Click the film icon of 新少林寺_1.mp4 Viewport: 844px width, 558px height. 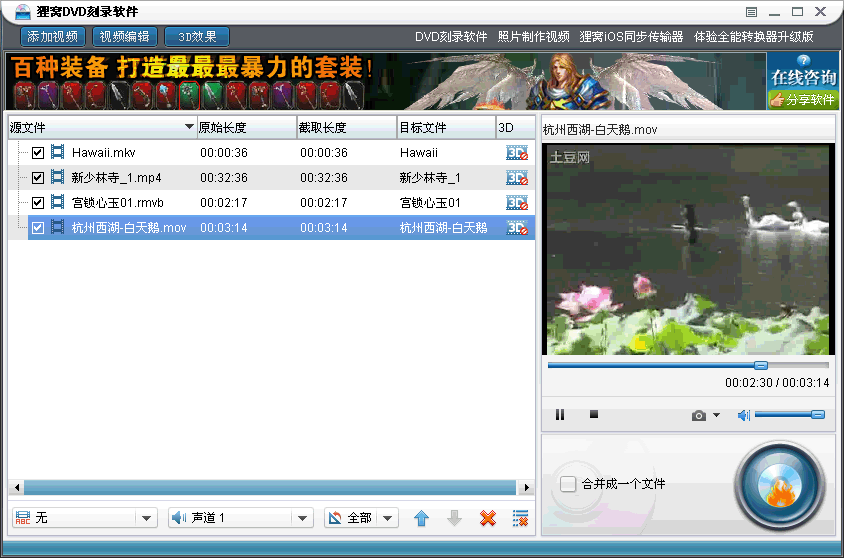pos(57,177)
